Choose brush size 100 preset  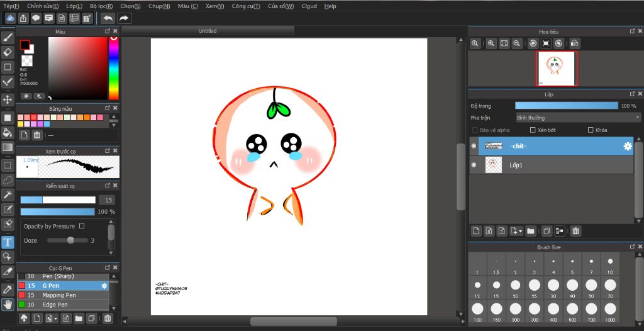[477, 311]
